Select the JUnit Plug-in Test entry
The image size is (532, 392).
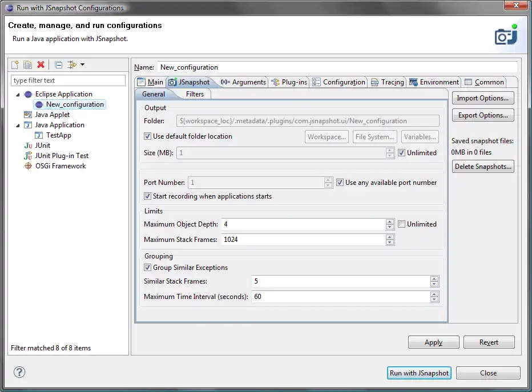click(62, 156)
